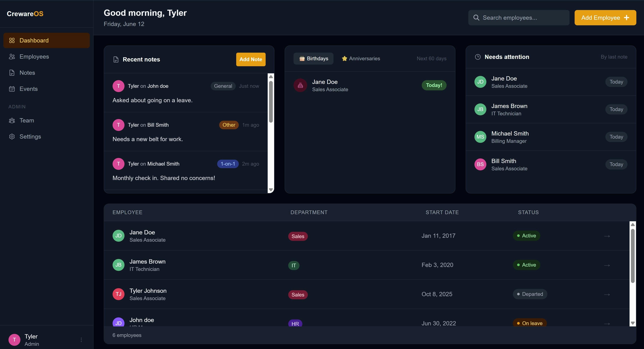Viewport: 644px width, 349px height.
Task: Open the Employees page from sidebar
Action: click(46, 57)
